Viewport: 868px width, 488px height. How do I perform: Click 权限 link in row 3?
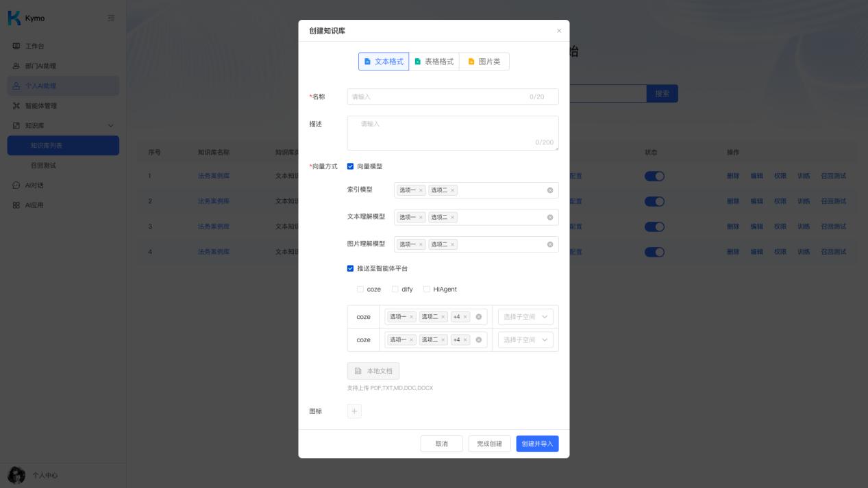coord(780,227)
